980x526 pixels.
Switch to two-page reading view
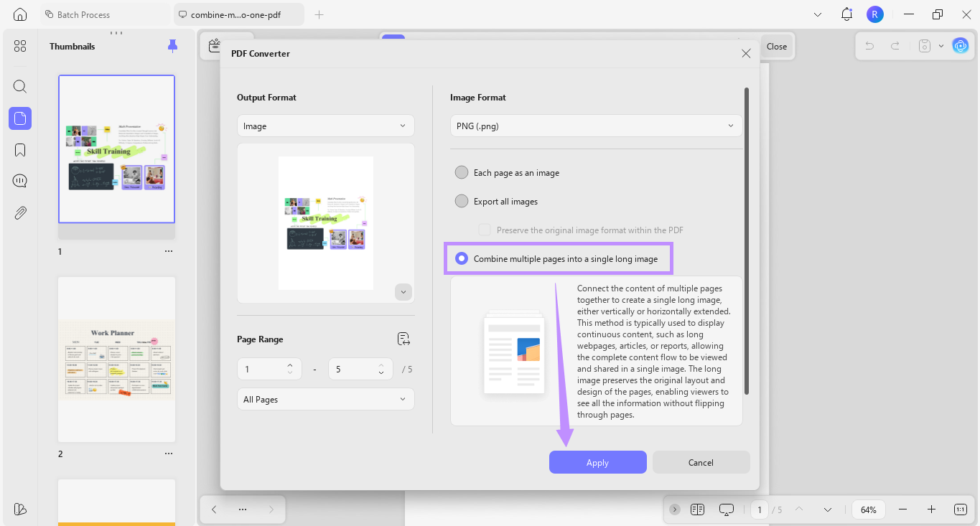coord(696,509)
